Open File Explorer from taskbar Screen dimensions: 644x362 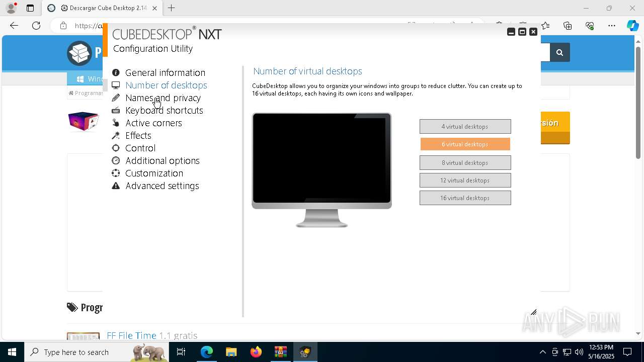coord(231,352)
